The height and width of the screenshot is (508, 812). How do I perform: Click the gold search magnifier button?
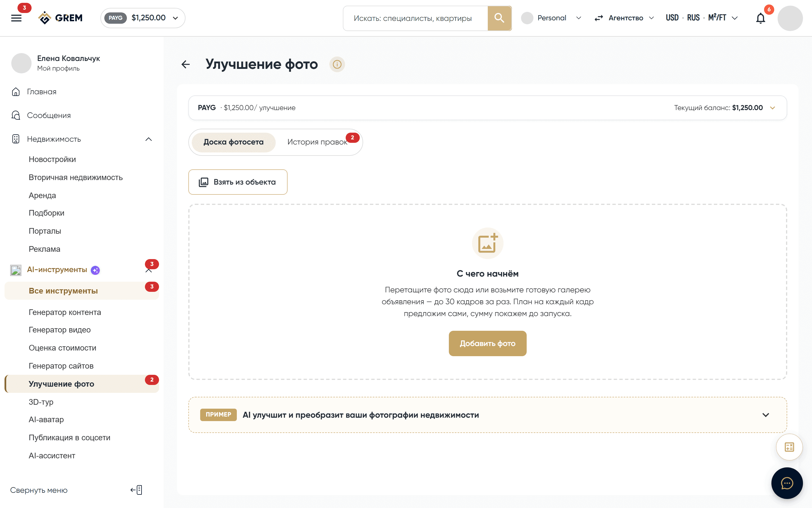499,18
